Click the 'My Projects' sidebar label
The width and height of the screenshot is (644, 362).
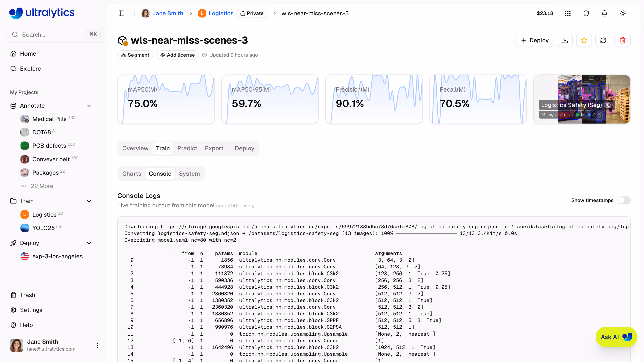[24, 92]
